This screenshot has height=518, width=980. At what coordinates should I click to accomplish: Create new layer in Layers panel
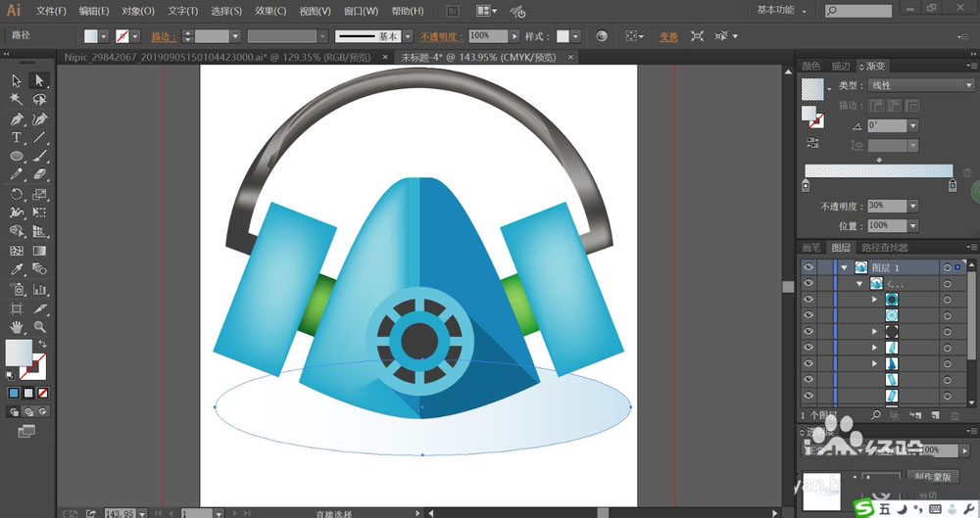935,415
